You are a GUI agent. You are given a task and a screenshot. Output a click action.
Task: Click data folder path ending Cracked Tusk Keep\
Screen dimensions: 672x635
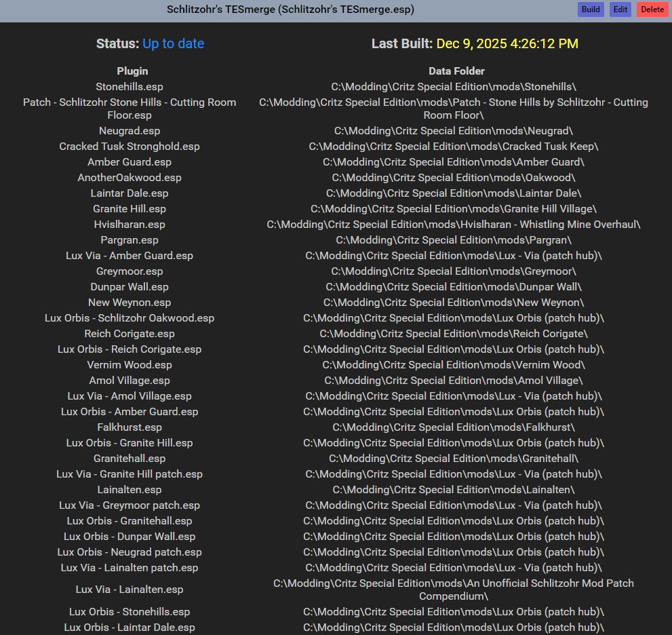(454, 147)
